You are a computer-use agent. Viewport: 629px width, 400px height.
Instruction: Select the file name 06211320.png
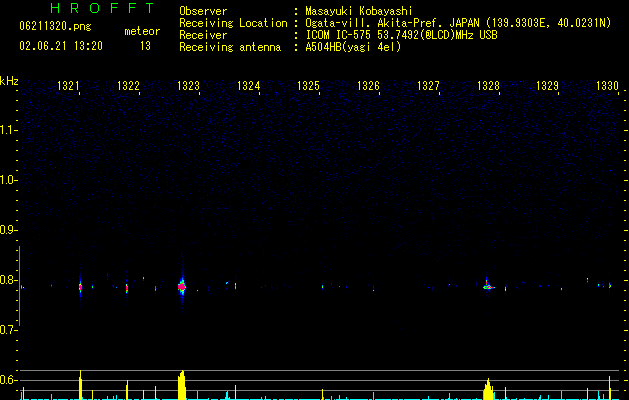(x=55, y=27)
